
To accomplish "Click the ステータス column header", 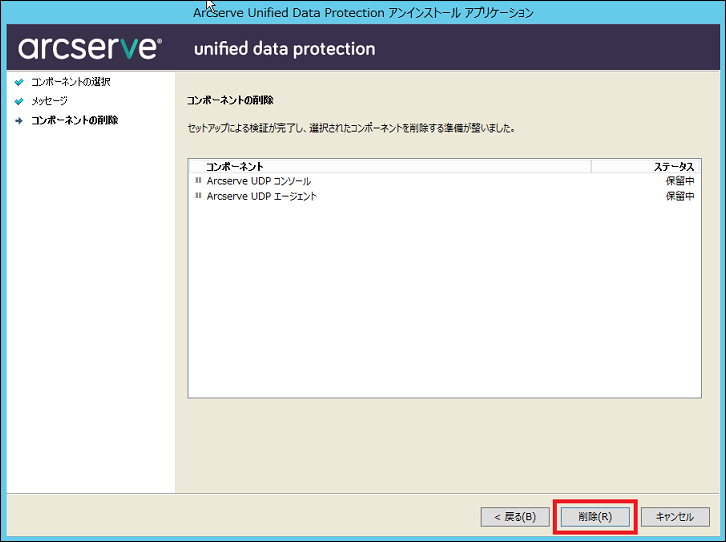I will 645,167.
